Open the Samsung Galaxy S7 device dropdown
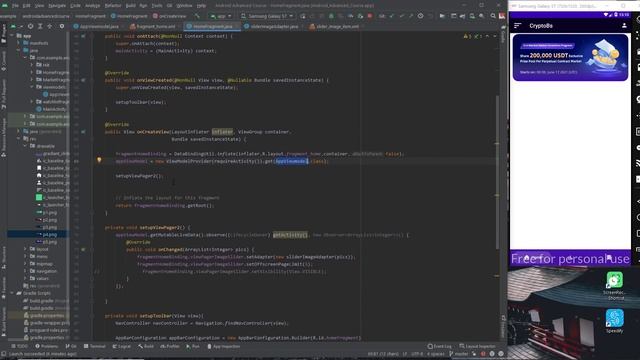This screenshot has width=640, height=360. coord(267,16)
